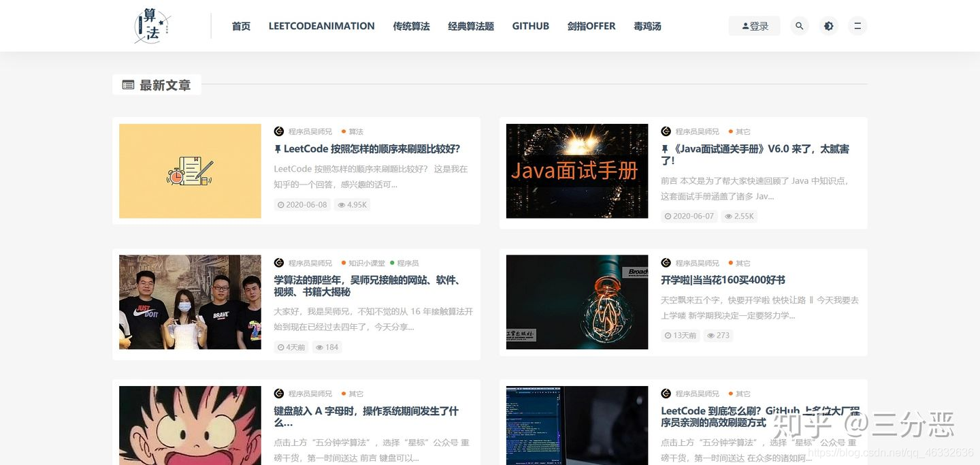Image resolution: width=980 pixels, height=465 pixels.
Task: Click author avatar on 开学啦 article
Action: point(666,263)
